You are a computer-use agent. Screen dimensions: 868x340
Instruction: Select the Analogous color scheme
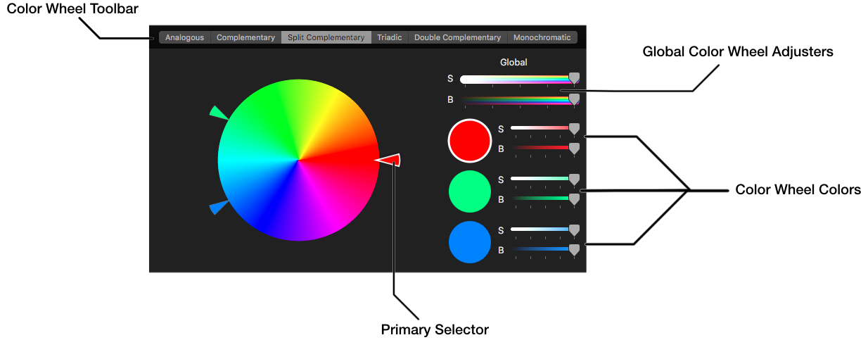(x=185, y=37)
